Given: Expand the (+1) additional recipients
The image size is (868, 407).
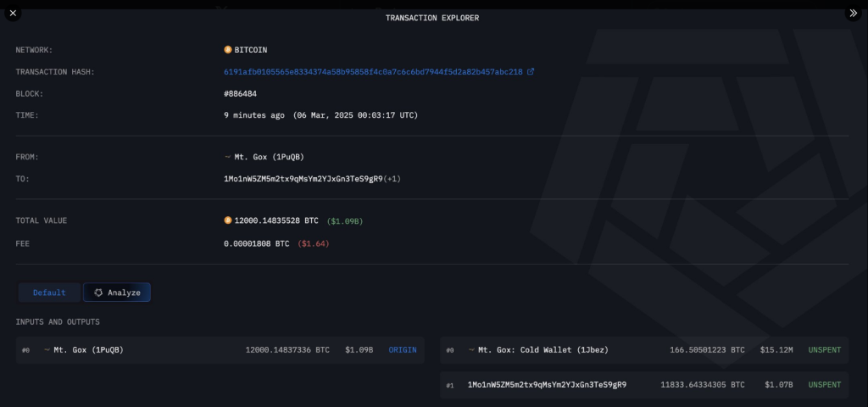Looking at the screenshot, I should (395, 179).
